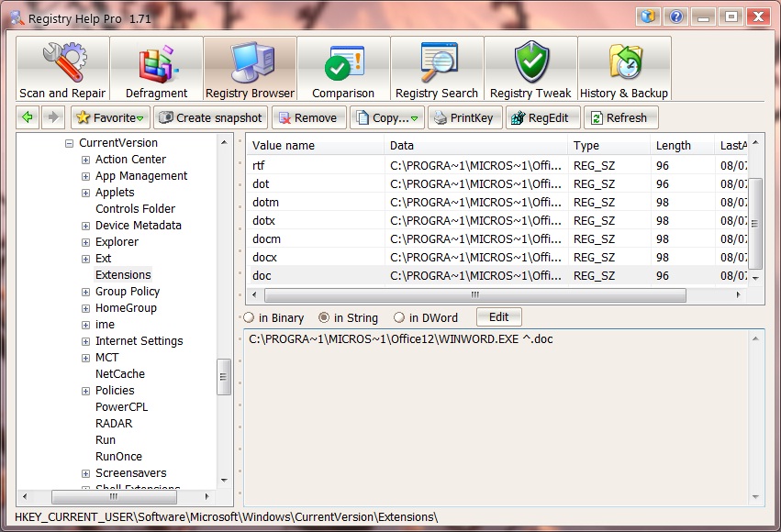Open the Defragment tool
The height and width of the screenshot is (532, 781).
point(156,70)
